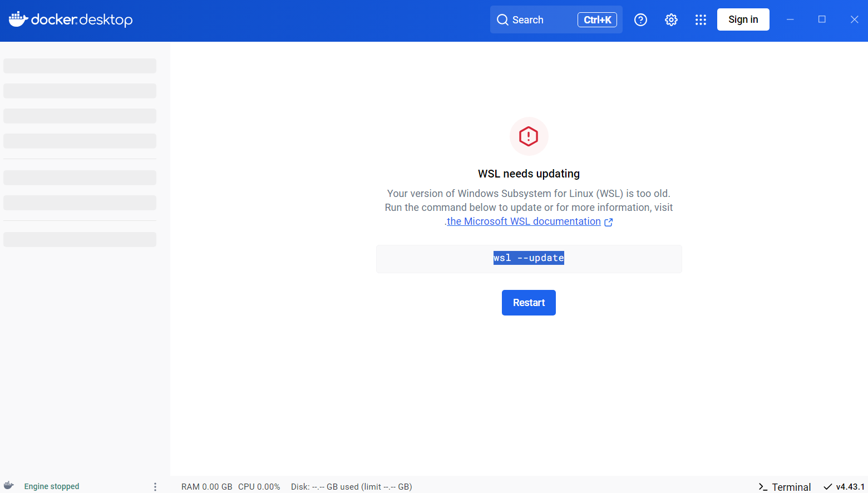Click the Ctrl+K shortcut badge in search

(x=597, y=19)
